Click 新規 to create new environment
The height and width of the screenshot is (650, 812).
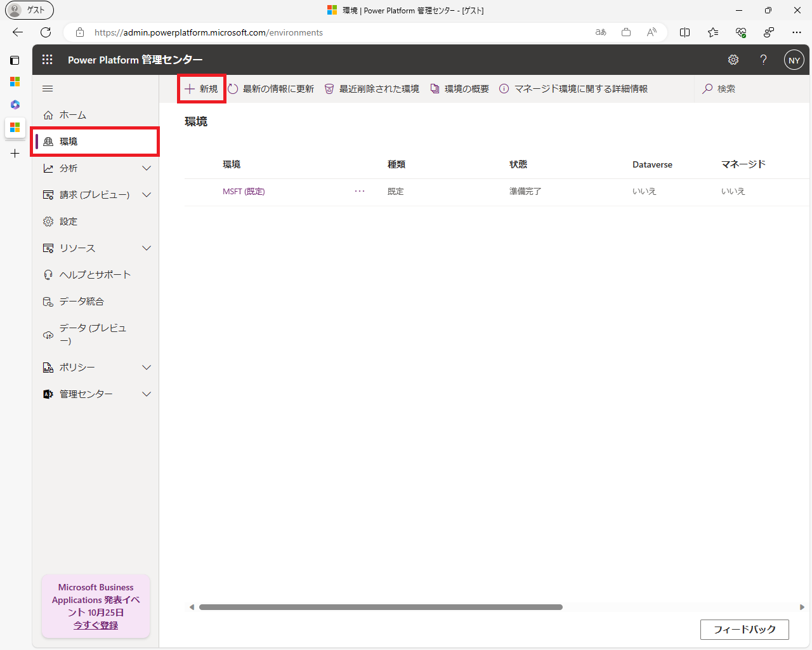pyautogui.click(x=201, y=89)
